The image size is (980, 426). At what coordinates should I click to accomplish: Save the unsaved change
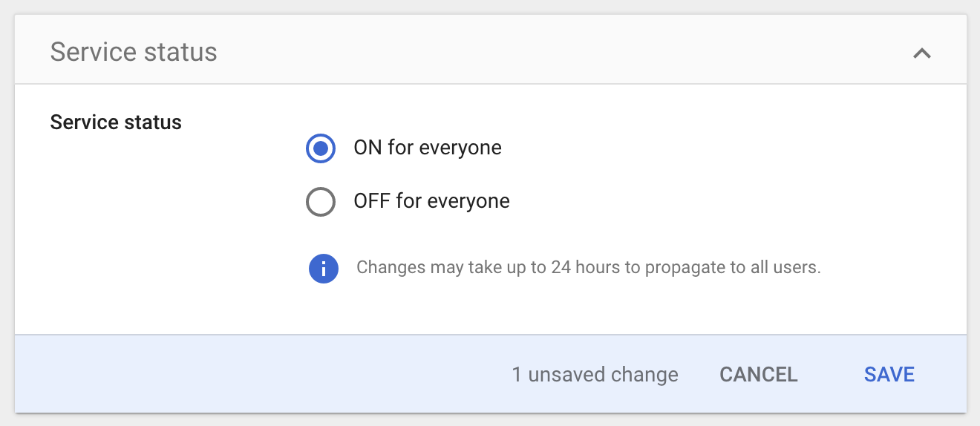tap(889, 375)
